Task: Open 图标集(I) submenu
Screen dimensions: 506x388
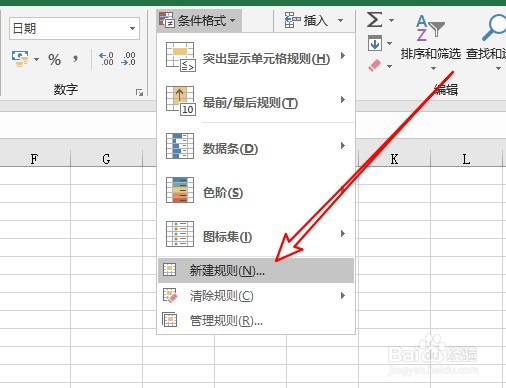Action: click(x=256, y=235)
